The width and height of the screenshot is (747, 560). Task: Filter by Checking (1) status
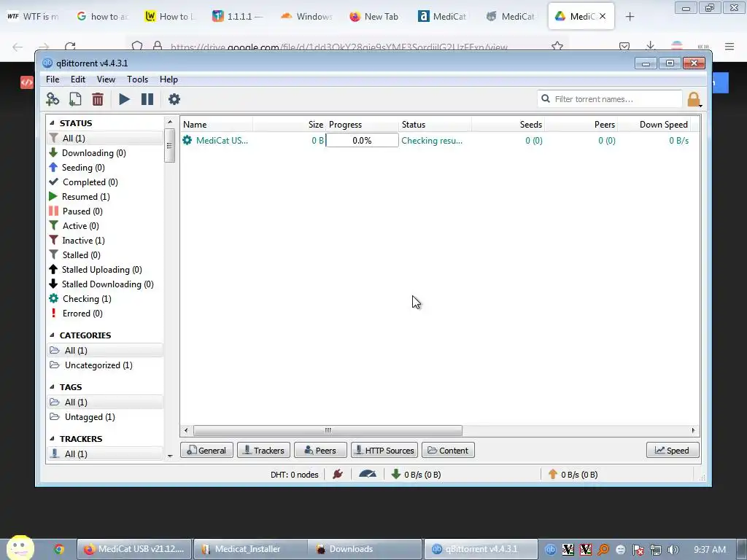[105, 299]
